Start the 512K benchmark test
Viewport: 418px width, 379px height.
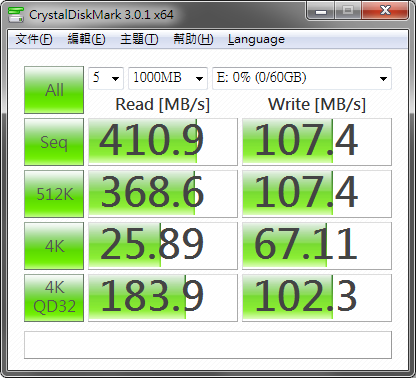54,194
